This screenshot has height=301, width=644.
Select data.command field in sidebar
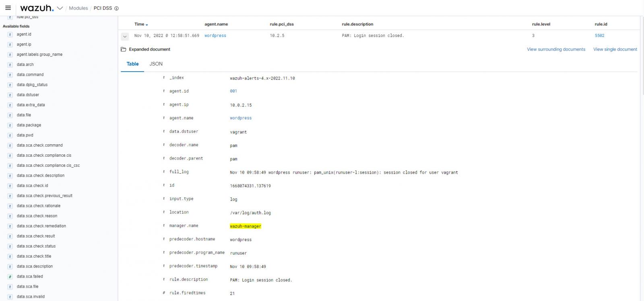coord(30,75)
